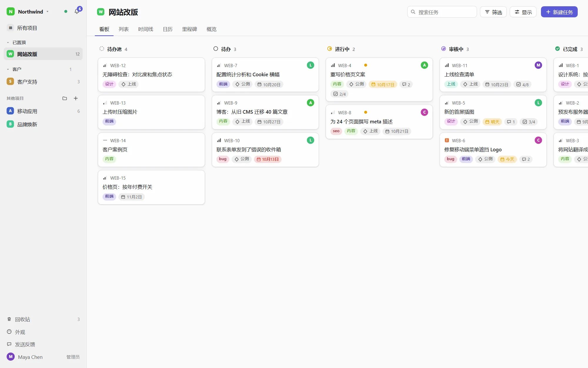This screenshot has height=368, width=588.
Task: Open the card 客户案例页
Action: pos(151,150)
